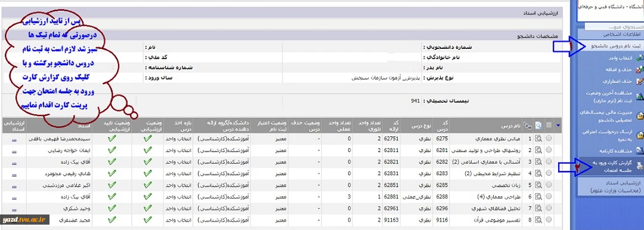644x230 pixels.
Task: Toggle the select-all checkbox in table header
Action: pyautogui.click(x=549, y=125)
